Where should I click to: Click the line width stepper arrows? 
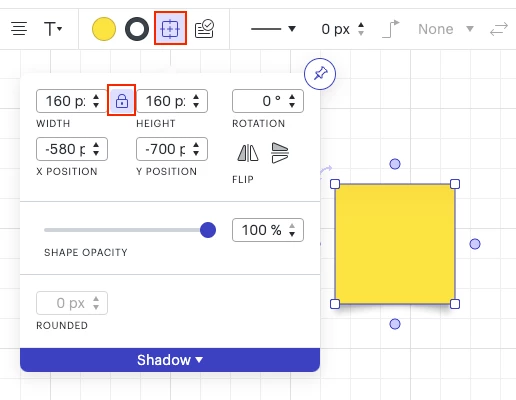(361, 29)
